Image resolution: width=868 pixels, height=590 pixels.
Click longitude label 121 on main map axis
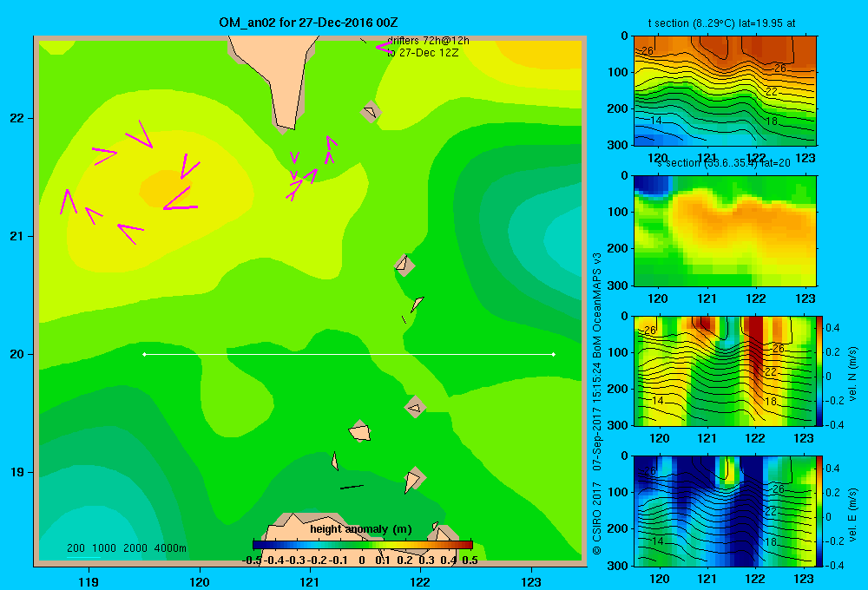coord(310,581)
